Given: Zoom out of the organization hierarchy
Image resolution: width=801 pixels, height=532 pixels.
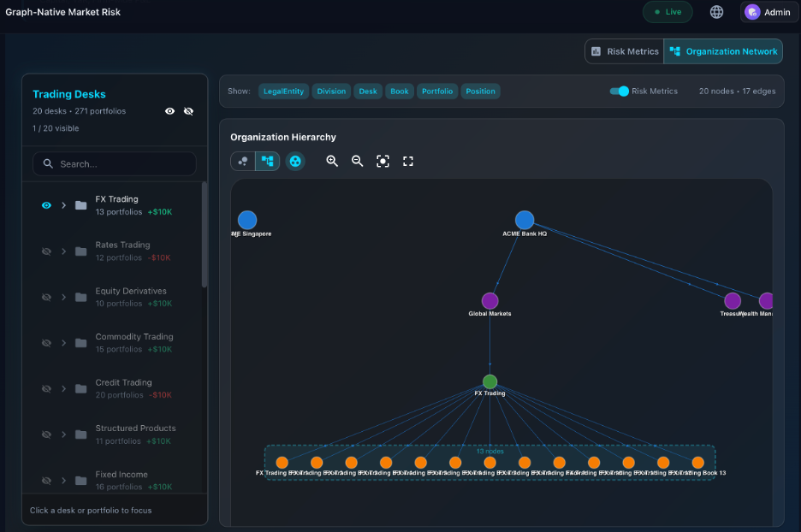Looking at the screenshot, I should click(x=357, y=161).
